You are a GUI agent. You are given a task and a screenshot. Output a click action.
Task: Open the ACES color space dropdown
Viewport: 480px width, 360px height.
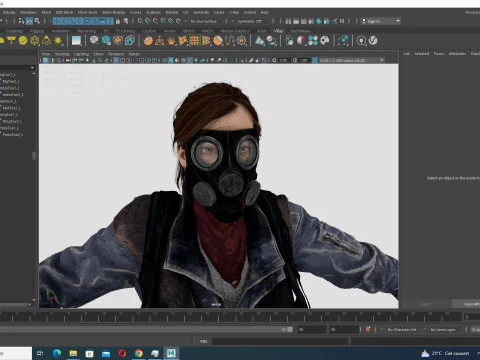click(351, 60)
